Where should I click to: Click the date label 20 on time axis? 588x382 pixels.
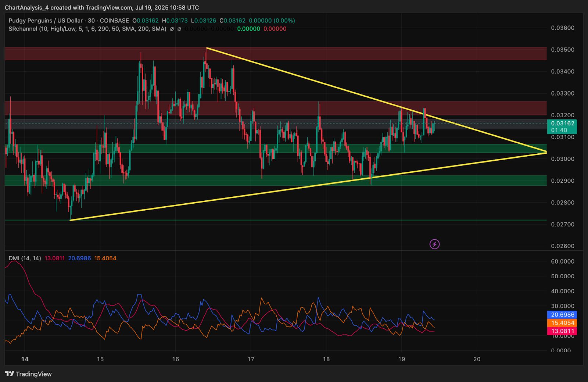477,359
